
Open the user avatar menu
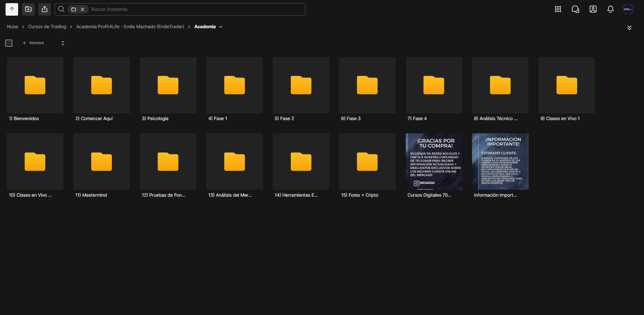[628, 9]
